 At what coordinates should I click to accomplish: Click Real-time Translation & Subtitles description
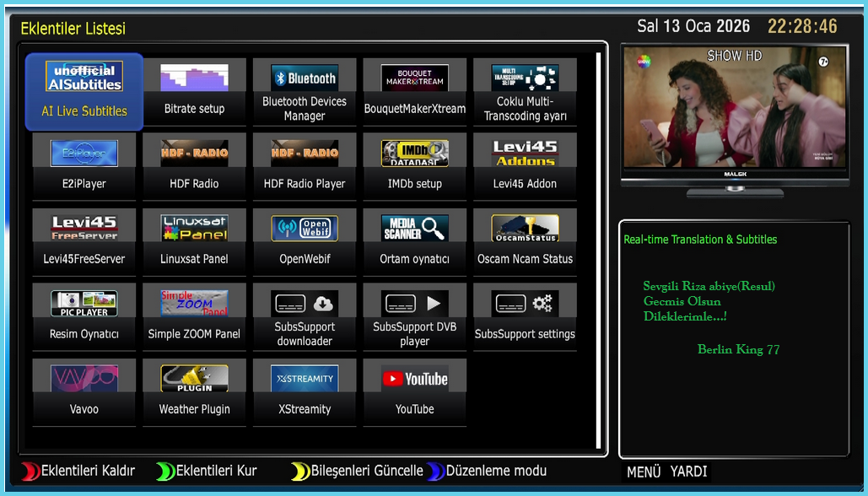click(700, 240)
